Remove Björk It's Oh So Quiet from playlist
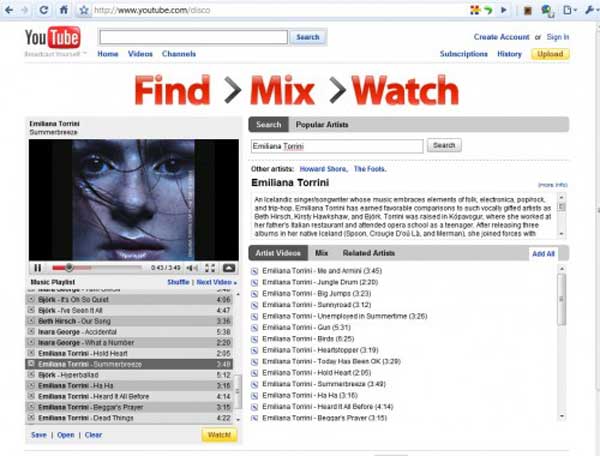This screenshot has height=456, width=600. point(31,299)
